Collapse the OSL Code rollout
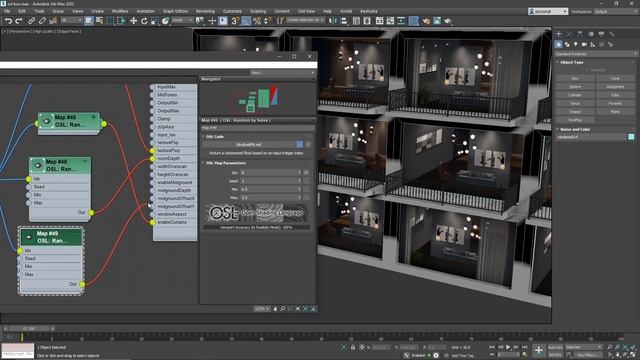This screenshot has width=640, height=360. click(215, 137)
